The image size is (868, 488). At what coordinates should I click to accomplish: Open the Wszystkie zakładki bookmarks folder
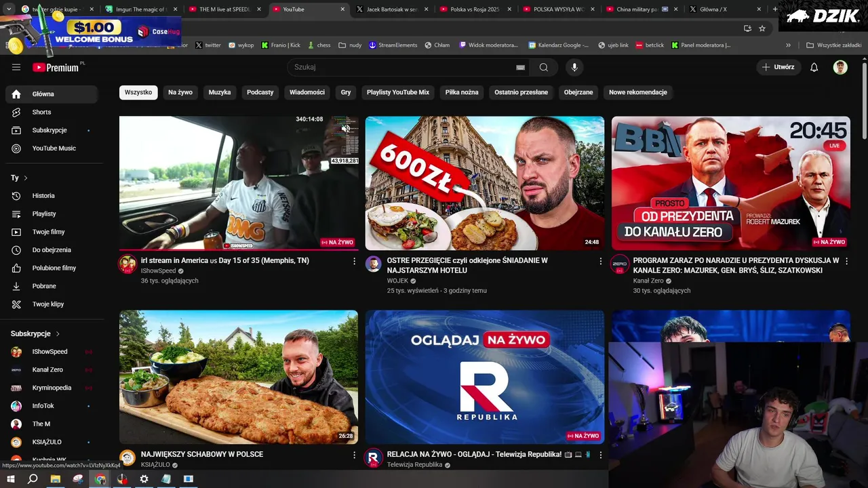pos(833,45)
